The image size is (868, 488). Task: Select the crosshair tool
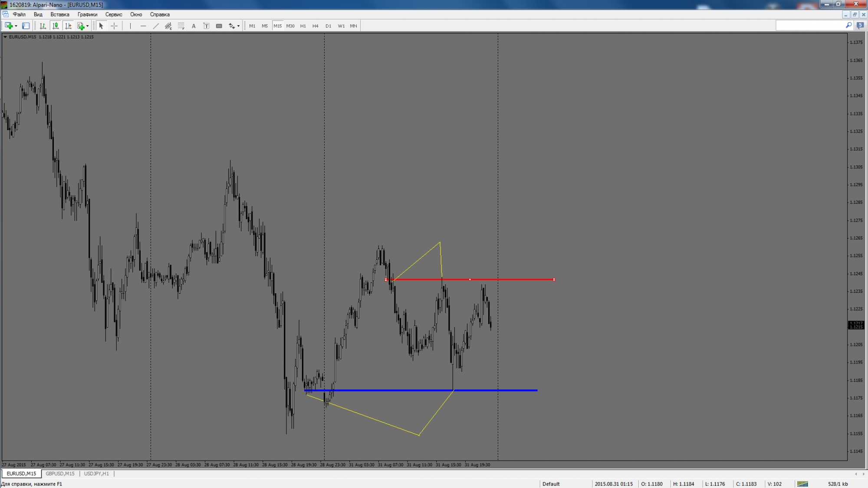[114, 26]
